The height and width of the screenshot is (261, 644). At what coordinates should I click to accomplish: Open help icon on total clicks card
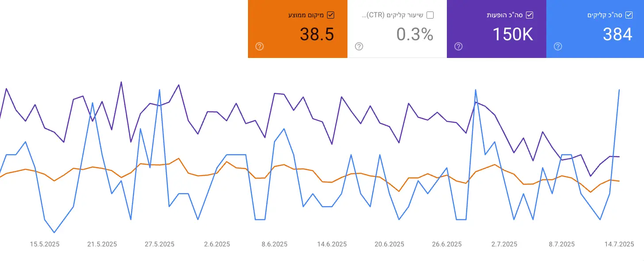pos(558,46)
